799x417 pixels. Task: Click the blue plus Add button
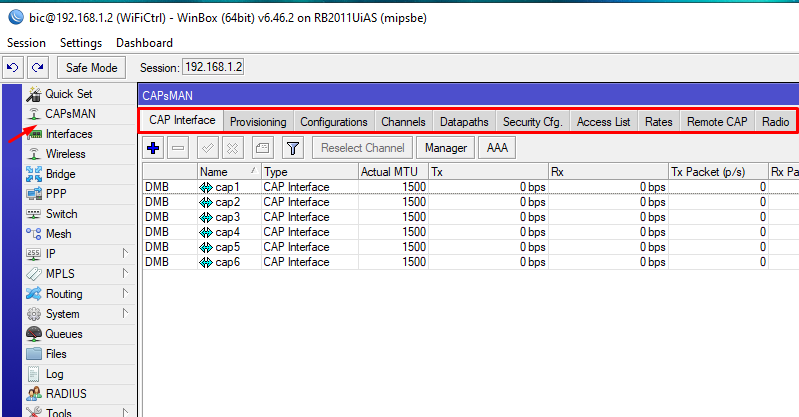pos(153,148)
